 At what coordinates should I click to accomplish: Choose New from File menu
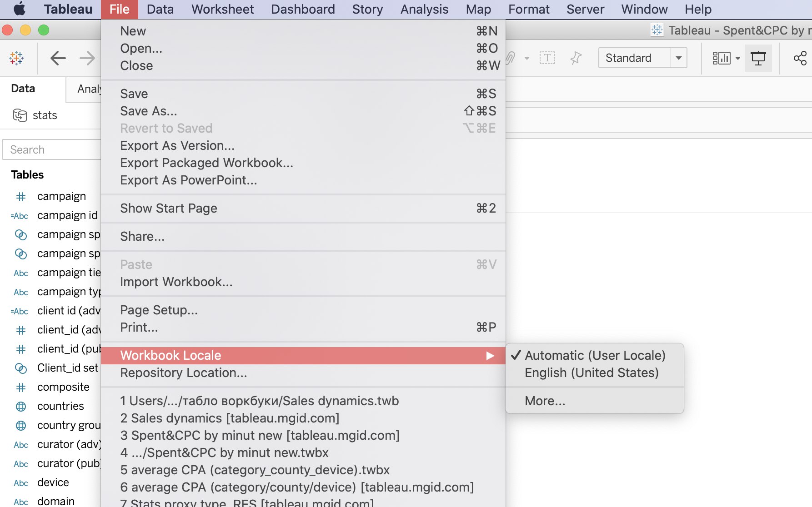pos(303,31)
